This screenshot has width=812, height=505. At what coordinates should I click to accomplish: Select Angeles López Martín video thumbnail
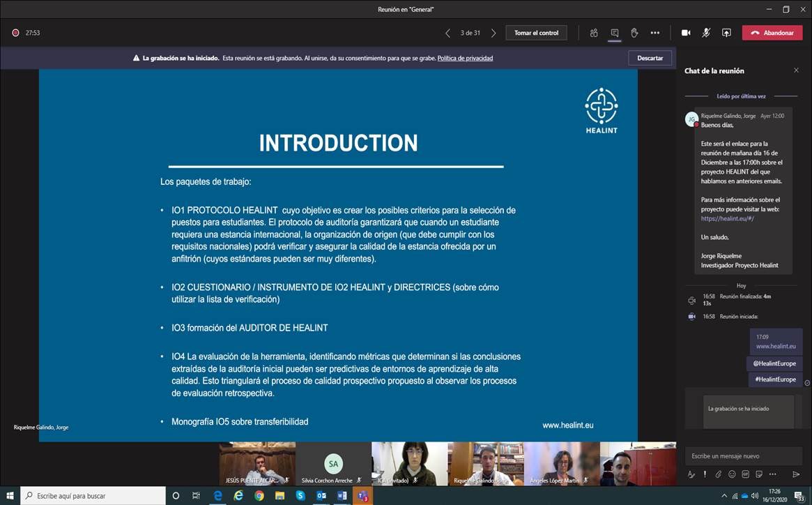pyautogui.click(x=562, y=464)
